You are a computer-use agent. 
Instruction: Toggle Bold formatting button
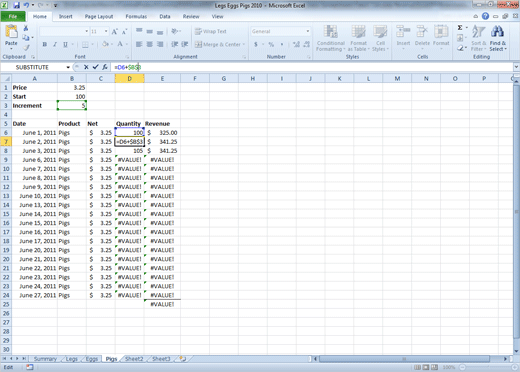(45, 44)
